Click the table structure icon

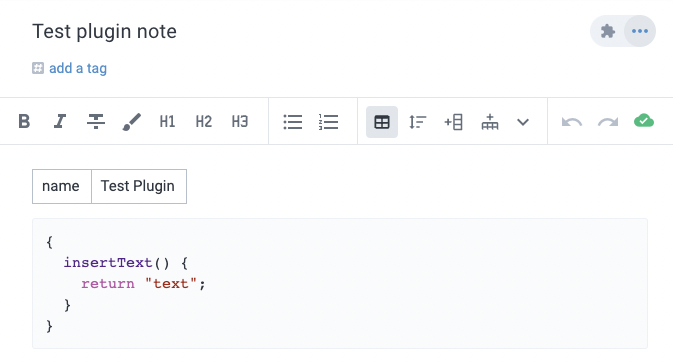pos(490,122)
